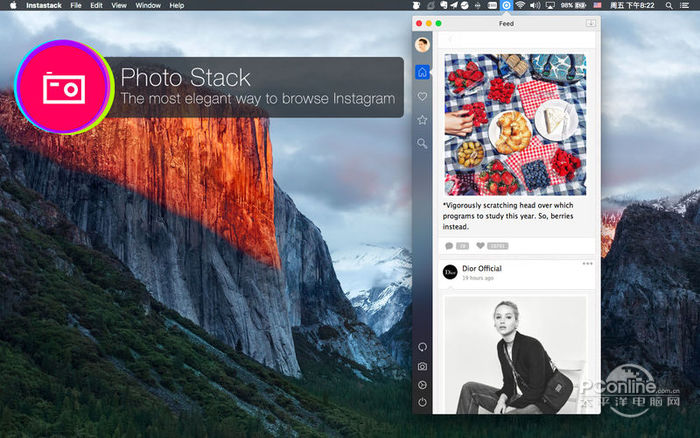
Task: Click the caption '*Vigorously scratching head over which'
Action: tap(508, 205)
